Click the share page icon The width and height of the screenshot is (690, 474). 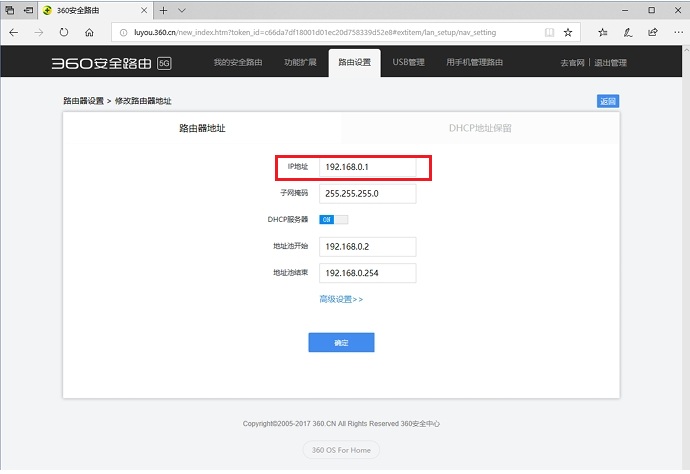click(x=652, y=32)
